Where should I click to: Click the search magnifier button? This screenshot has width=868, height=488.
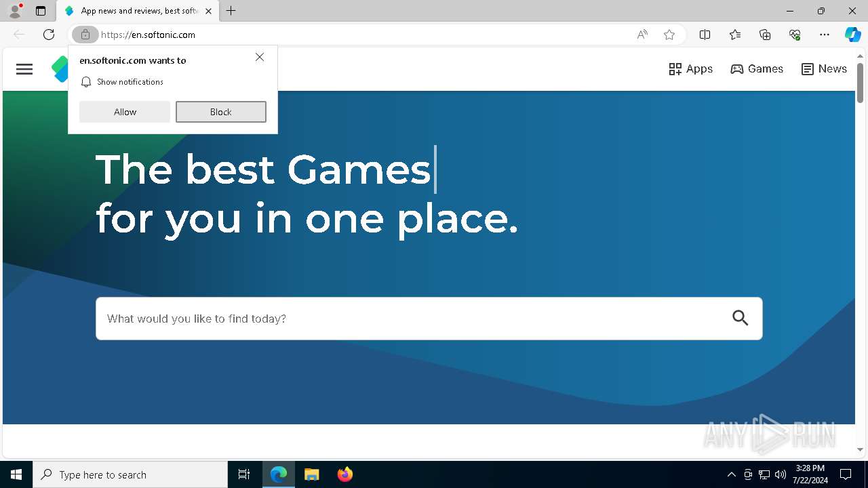tap(741, 318)
